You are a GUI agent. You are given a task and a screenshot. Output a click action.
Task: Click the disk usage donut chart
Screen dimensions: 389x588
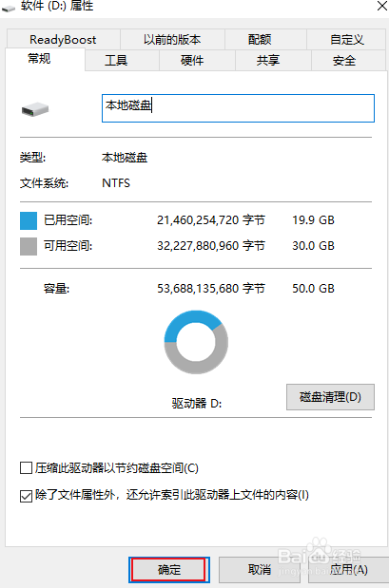click(x=196, y=342)
